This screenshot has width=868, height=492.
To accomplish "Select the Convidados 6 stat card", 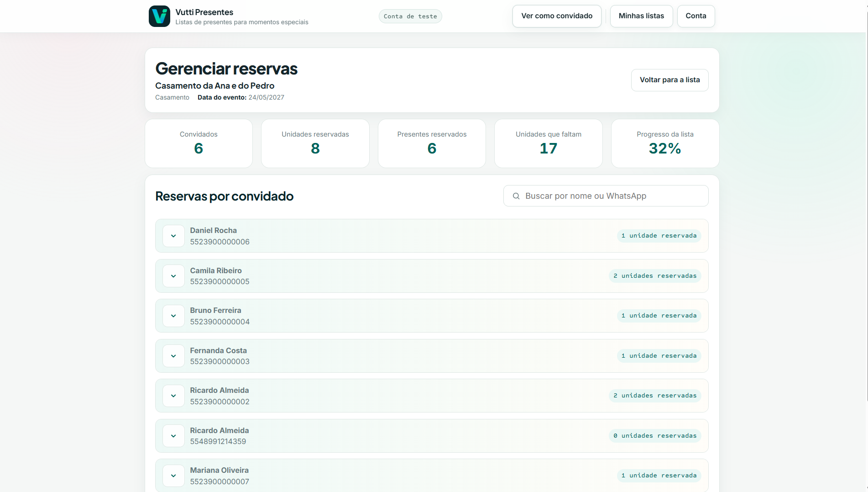I will point(199,143).
